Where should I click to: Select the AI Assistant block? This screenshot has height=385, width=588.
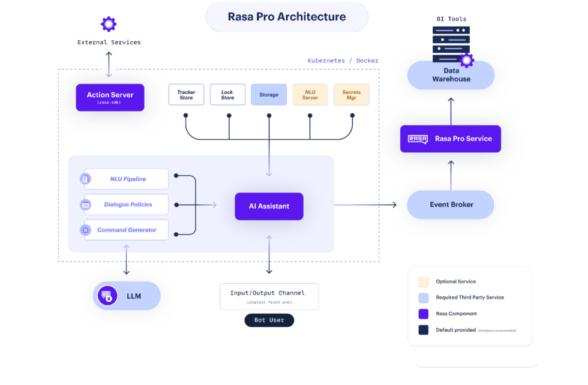pyautogui.click(x=269, y=206)
